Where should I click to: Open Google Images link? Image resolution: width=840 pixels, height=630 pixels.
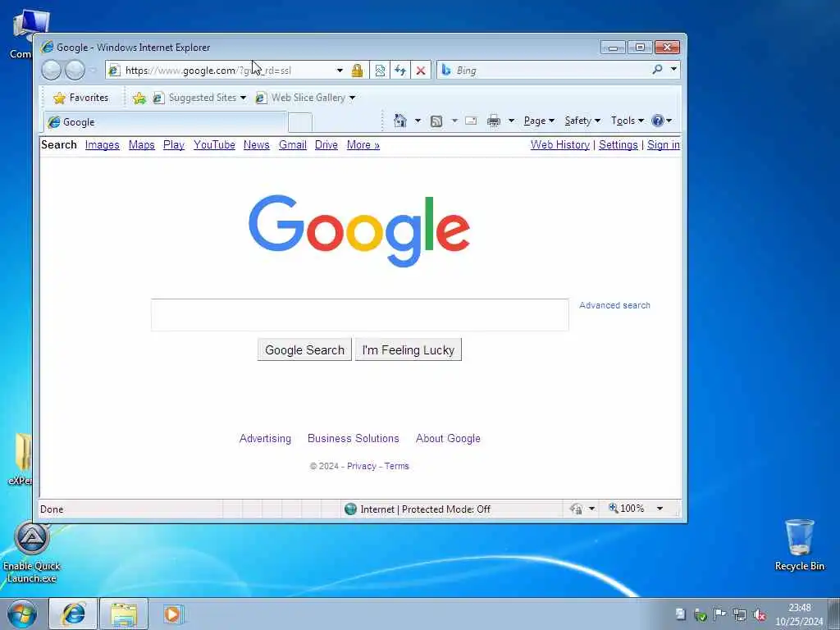tap(103, 144)
